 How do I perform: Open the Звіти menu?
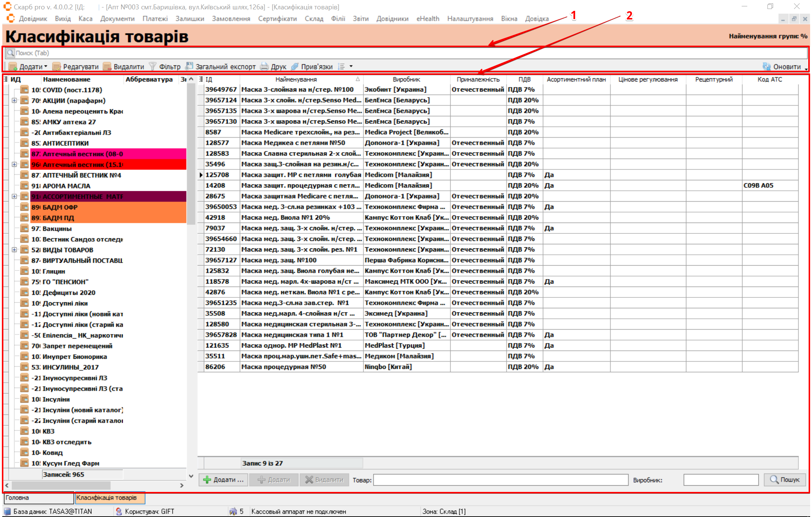tap(360, 19)
